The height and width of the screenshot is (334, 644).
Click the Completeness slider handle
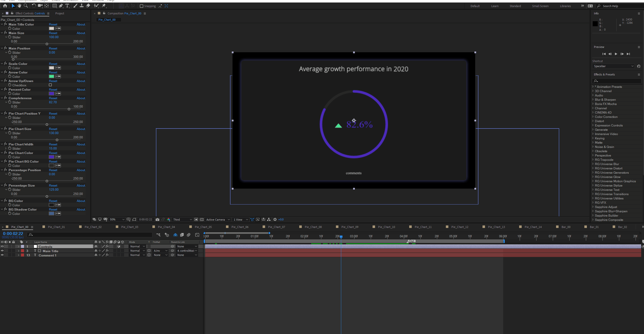[69, 109]
